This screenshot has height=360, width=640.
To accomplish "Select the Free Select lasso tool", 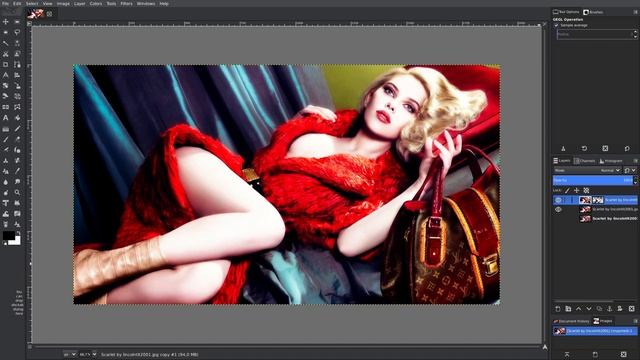I will [x=17, y=32].
